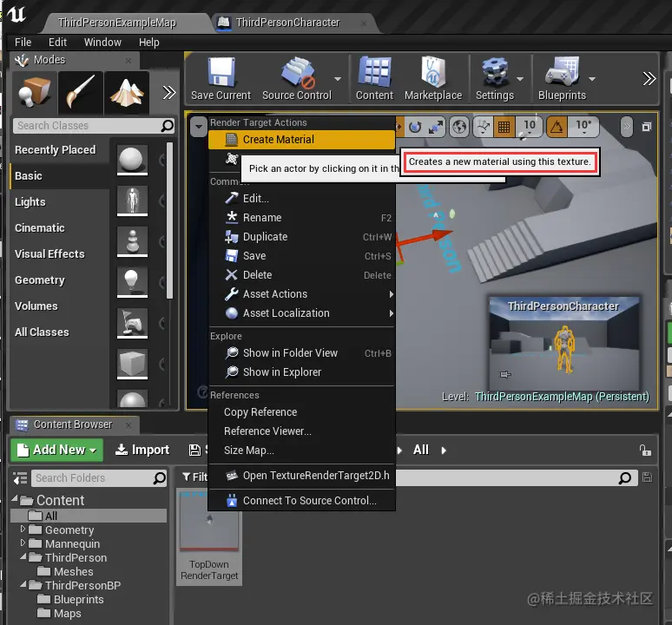Screen dimensions: 672x625
Task: Toggle grid snapping in viewport
Action: pyautogui.click(x=504, y=127)
